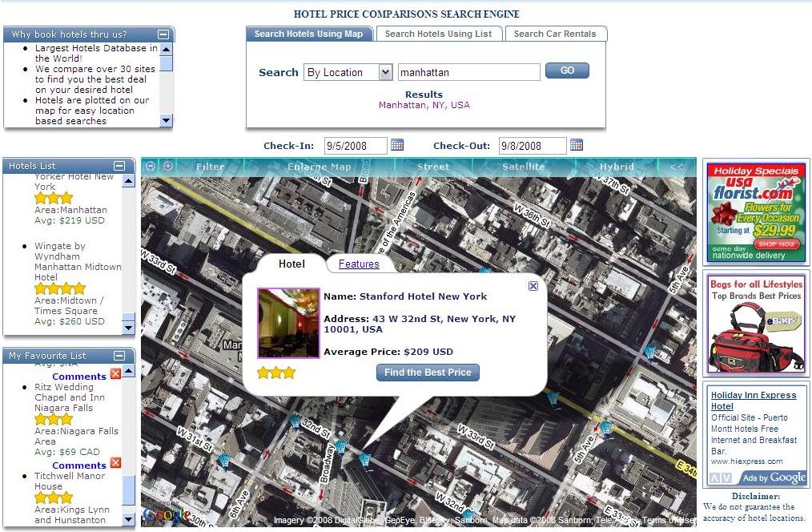Open www.hiexpress.com ad URL
The image size is (812, 532).
[747, 461]
